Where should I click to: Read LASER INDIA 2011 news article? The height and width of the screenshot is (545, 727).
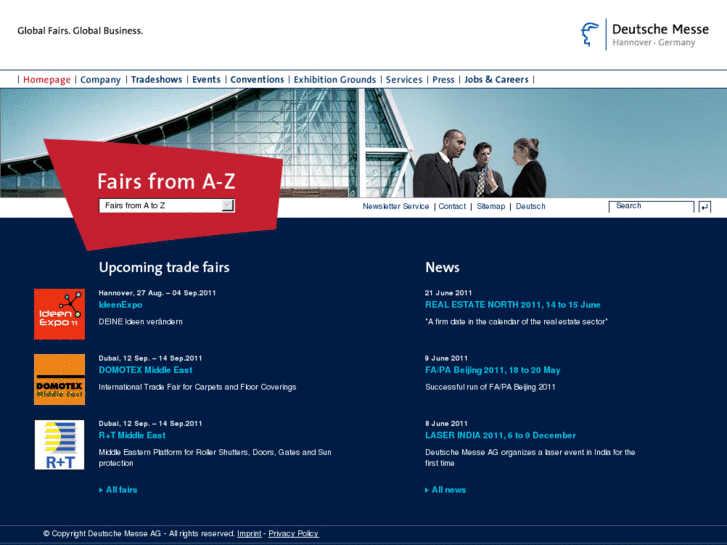point(501,436)
